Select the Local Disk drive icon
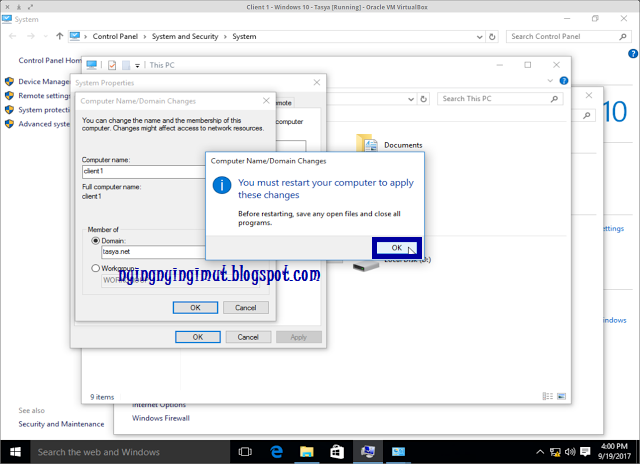The image size is (640, 464). coord(366,266)
